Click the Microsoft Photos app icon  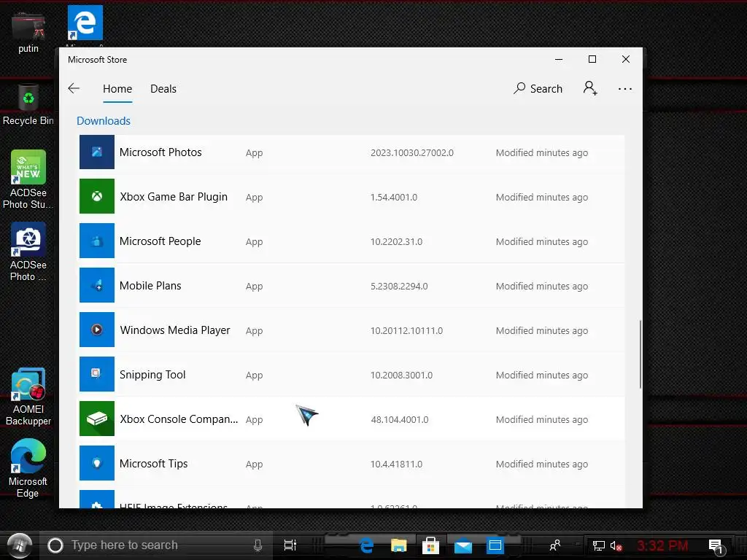tap(97, 152)
